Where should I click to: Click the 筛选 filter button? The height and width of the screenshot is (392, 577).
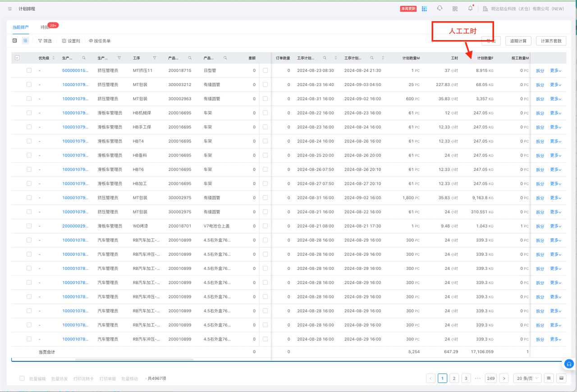[x=45, y=41]
